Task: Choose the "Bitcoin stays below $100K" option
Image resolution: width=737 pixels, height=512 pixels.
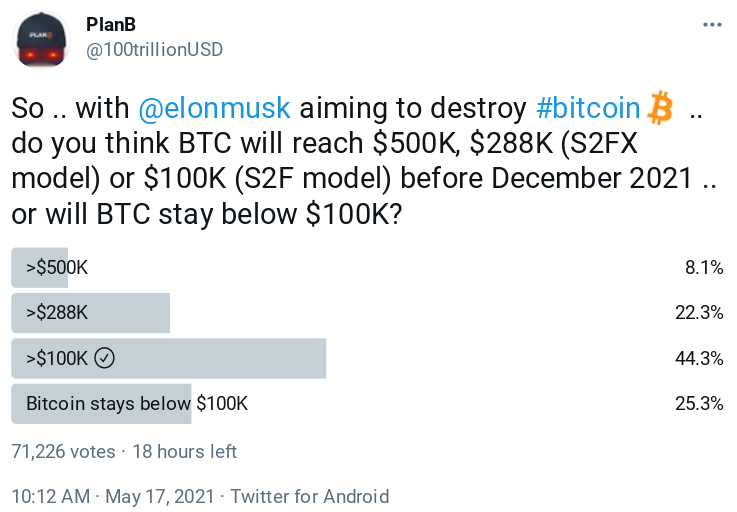Action: (137, 404)
